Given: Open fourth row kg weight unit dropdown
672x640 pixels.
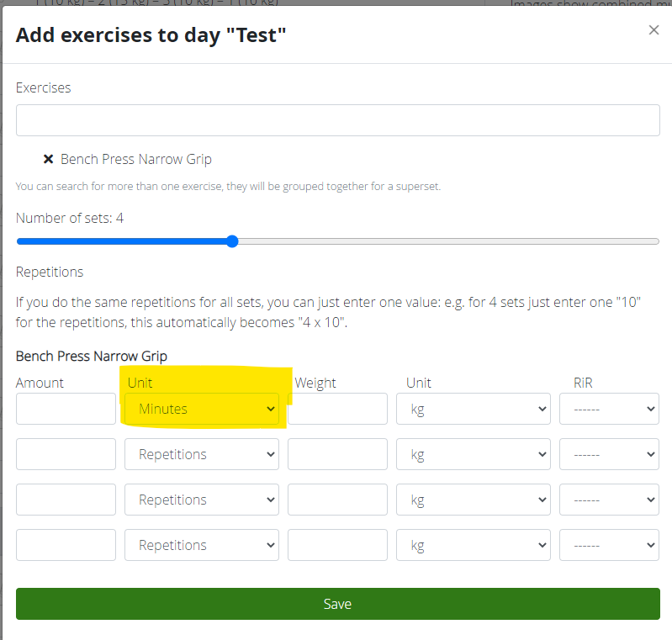Looking at the screenshot, I should tap(474, 545).
